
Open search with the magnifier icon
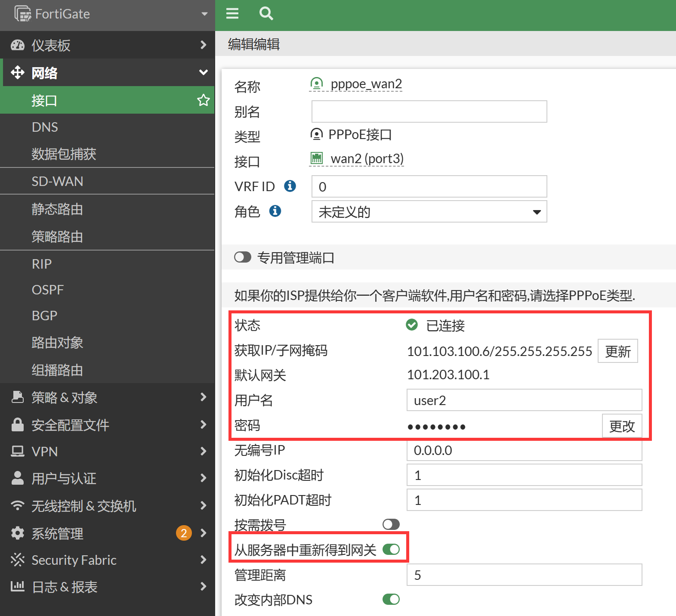(266, 14)
